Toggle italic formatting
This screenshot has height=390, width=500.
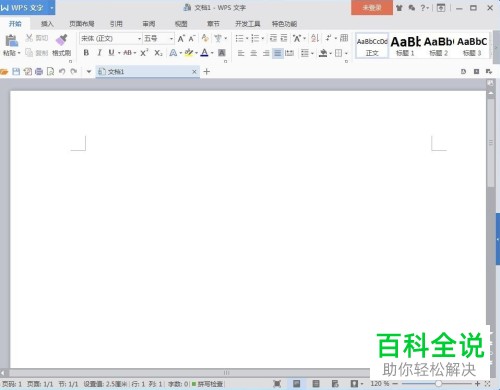pos(99,53)
